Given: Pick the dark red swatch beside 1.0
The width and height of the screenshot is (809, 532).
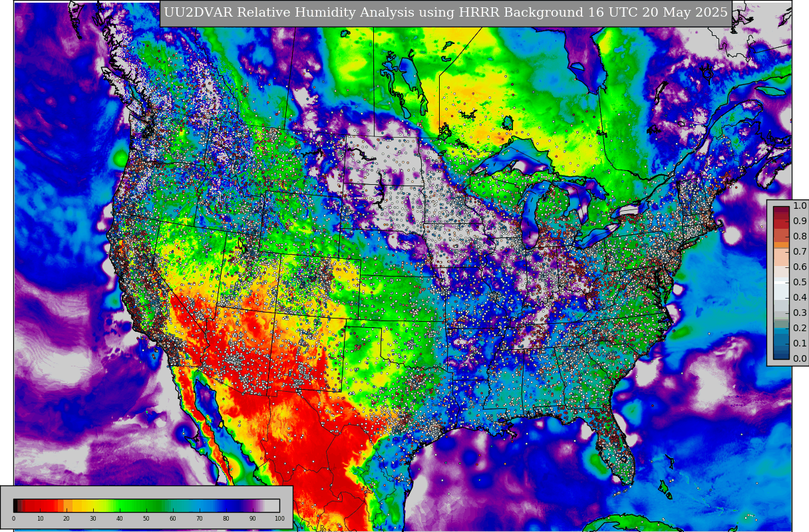Looking at the screenshot, I should [781, 209].
